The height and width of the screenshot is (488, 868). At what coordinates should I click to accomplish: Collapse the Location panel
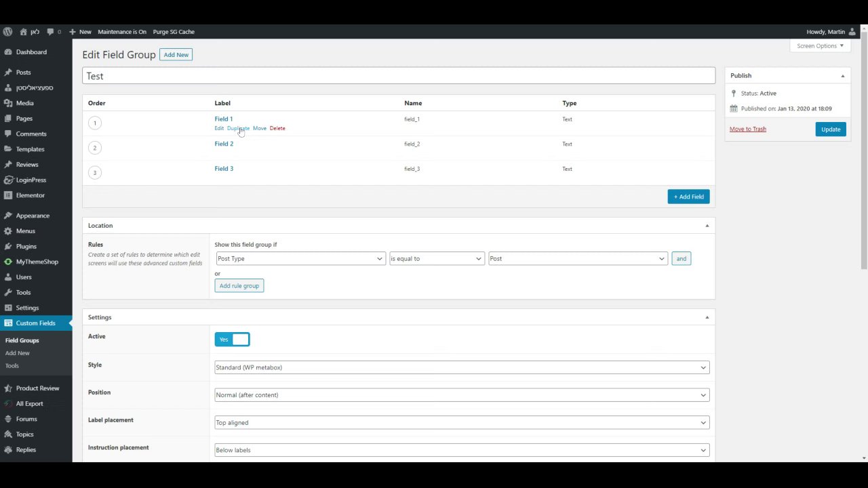707,226
